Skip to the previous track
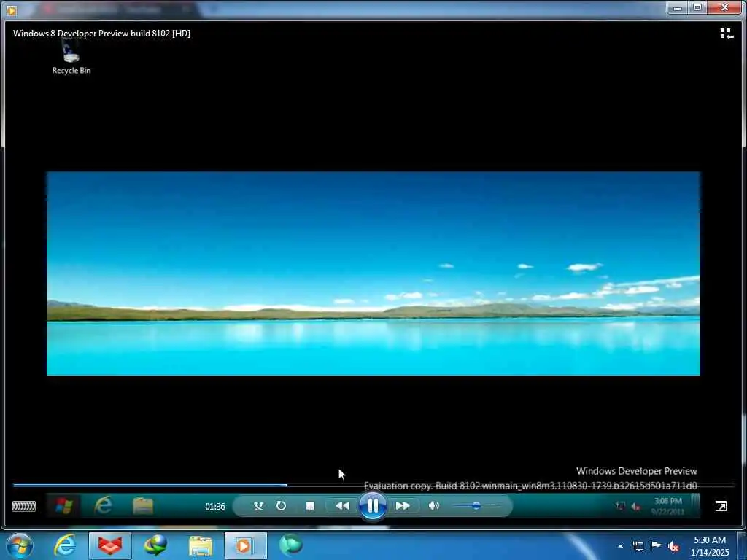The width and height of the screenshot is (747, 560). pyautogui.click(x=342, y=506)
